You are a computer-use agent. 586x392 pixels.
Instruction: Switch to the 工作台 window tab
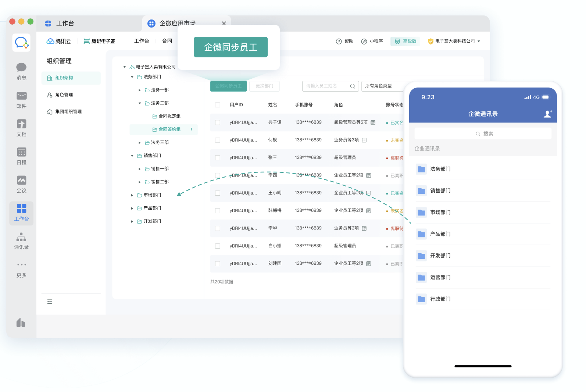point(89,24)
